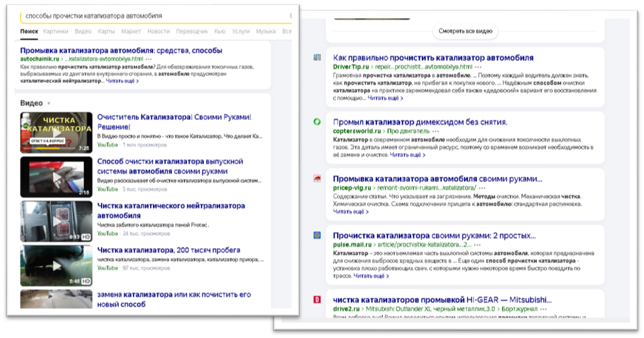Open options dots next to drive2.ru URL
Viewport: 644px width, 338px height.
(544, 309)
